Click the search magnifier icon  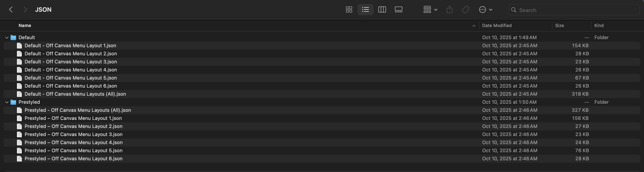pos(513,10)
